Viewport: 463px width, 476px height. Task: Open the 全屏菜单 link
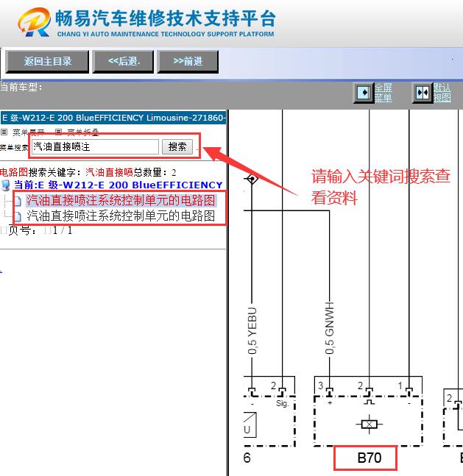[383, 93]
